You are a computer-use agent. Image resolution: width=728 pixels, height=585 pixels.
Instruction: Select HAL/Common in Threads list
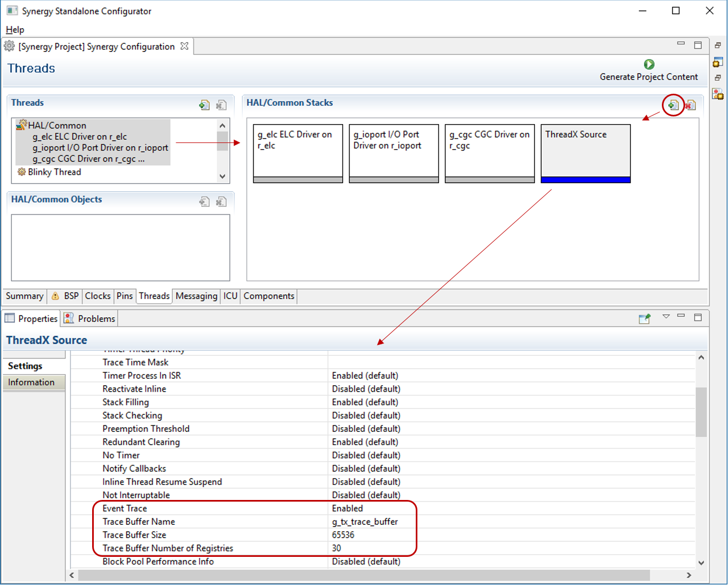[57, 126]
